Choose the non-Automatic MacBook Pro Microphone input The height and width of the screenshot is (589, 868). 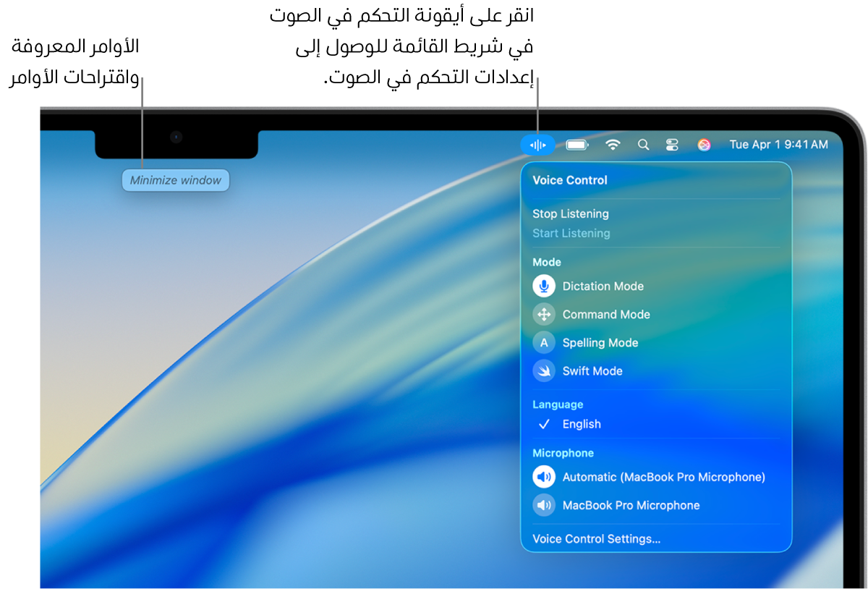click(631, 505)
